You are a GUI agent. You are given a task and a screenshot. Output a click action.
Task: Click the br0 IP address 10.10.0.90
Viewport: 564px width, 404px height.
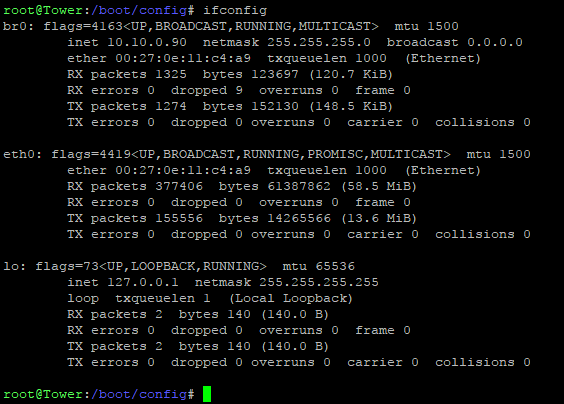(x=147, y=42)
